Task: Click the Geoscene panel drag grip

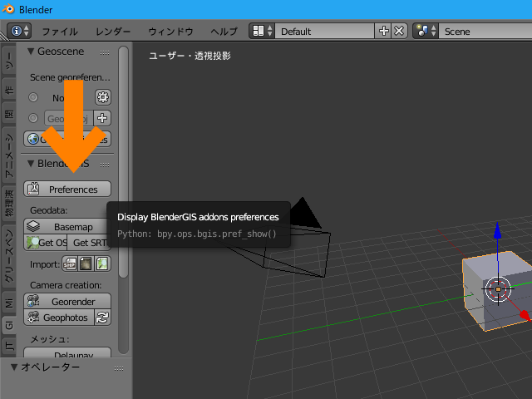Action: point(105,52)
